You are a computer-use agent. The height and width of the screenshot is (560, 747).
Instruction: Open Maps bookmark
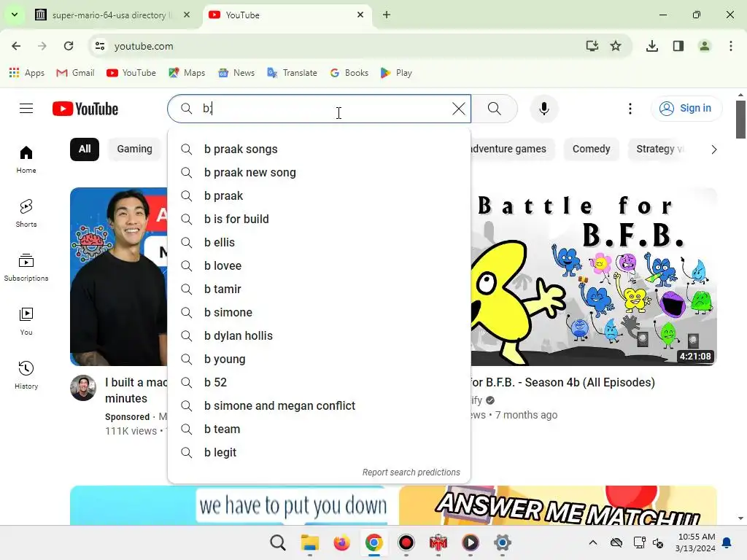pos(187,73)
